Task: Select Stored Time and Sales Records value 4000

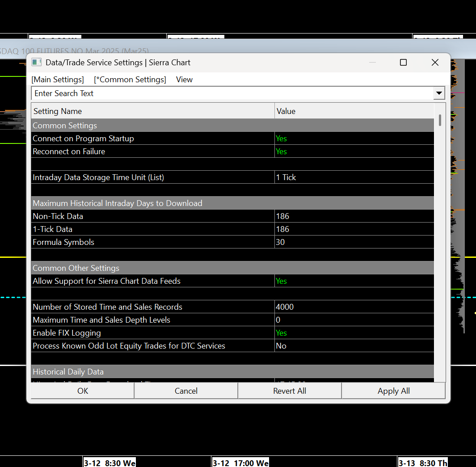Action: click(354, 307)
